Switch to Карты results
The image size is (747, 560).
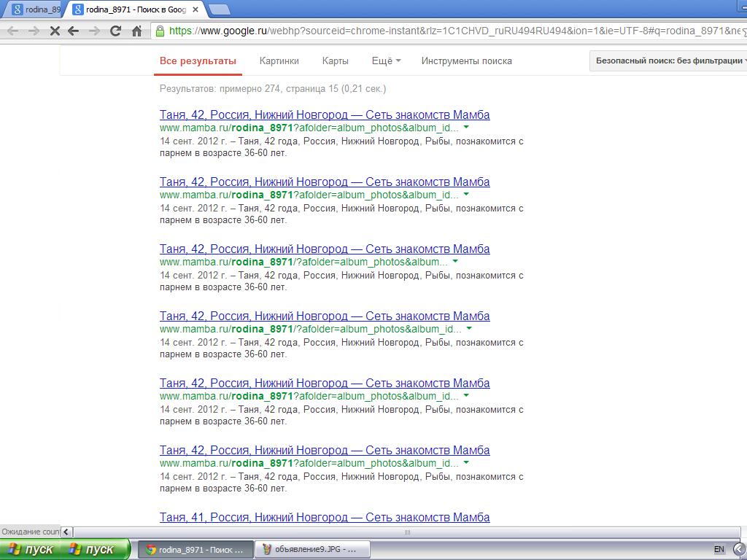coord(336,61)
